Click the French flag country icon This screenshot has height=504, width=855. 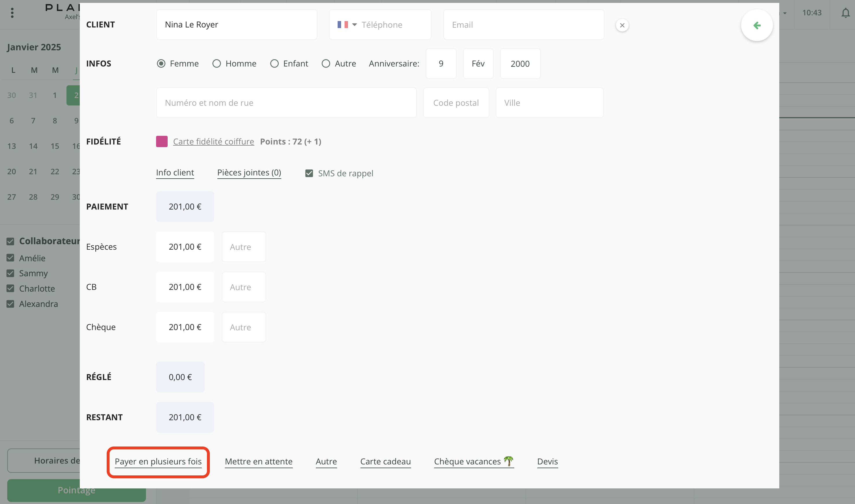point(343,25)
